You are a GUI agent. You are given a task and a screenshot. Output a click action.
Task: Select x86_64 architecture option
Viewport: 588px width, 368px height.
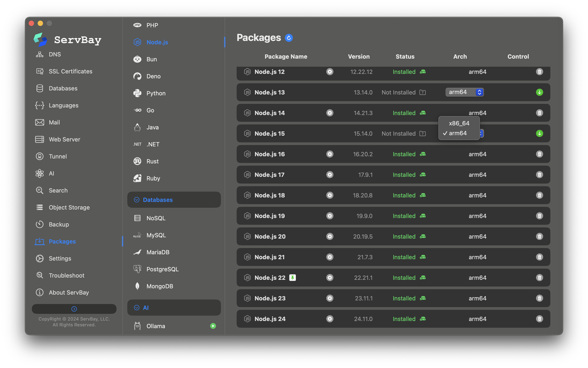(459, 123)
